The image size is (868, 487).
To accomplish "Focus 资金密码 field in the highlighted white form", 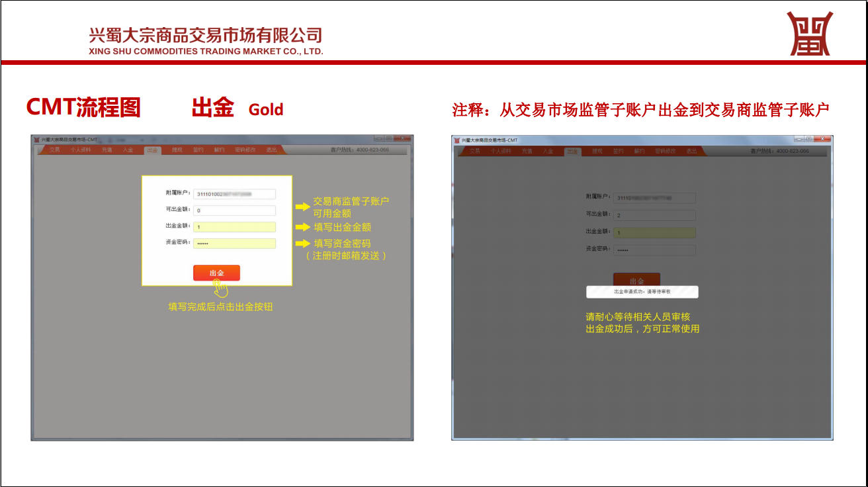I will point(234,243).
